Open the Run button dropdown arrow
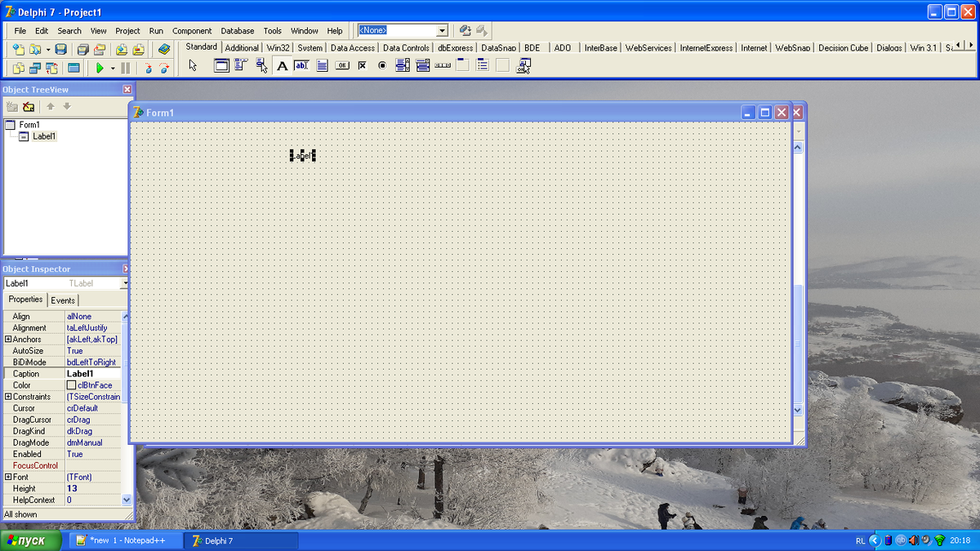This screenshot has height=551, width=980. [x=113, y=68]
